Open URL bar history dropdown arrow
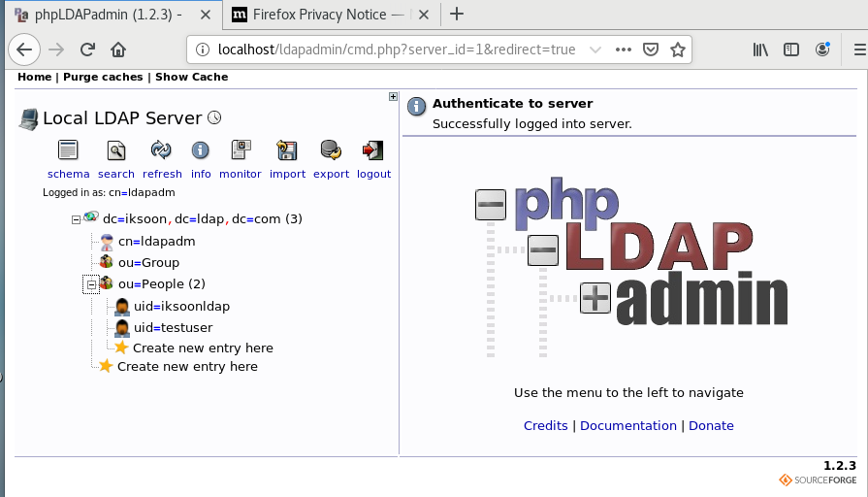Screen dimensions: 868x497 click(x=595, y=50)
